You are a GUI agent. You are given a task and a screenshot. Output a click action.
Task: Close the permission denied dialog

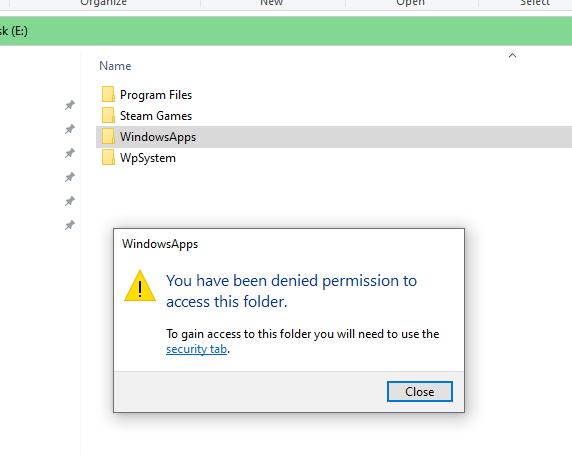pos(420,392)
